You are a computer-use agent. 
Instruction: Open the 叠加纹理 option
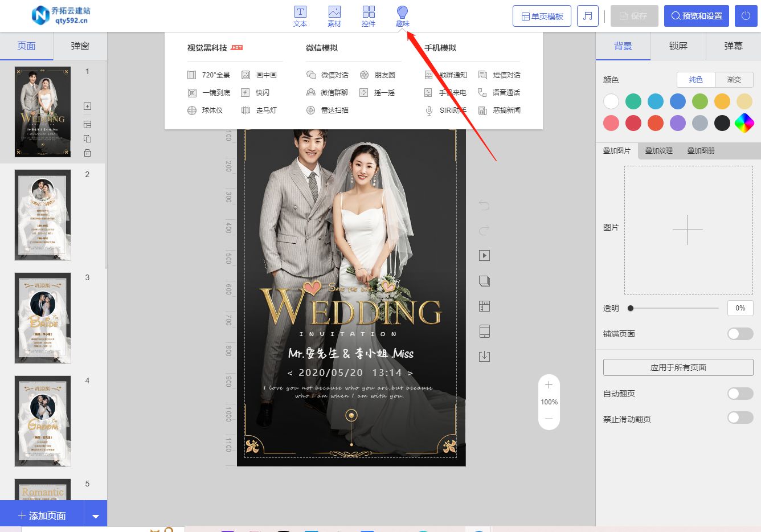pos(658,150)
